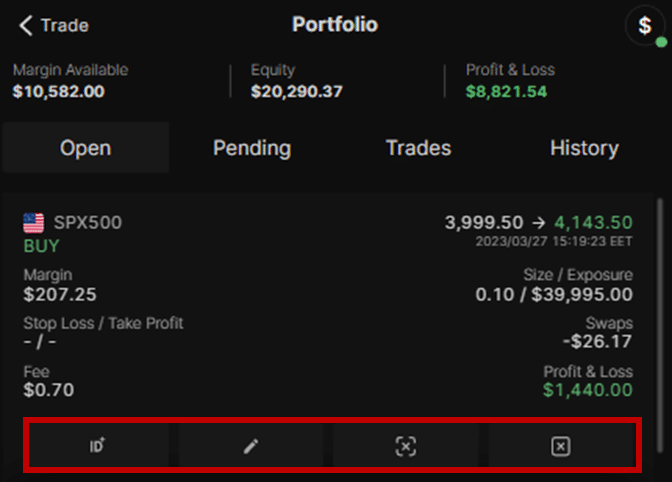672x482 pixels.
Task: Click the Margin Available amount
Action: [58, 91]
